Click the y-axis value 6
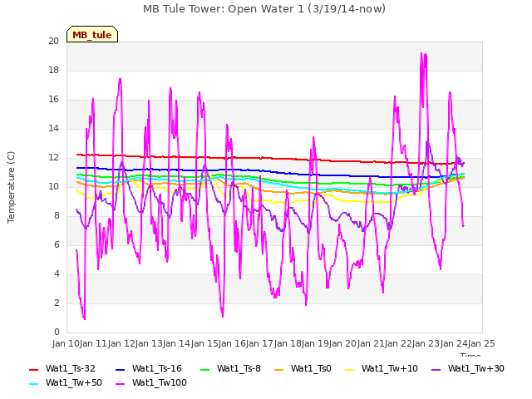This screenshot has width=532, height=399. coord(57,244)
